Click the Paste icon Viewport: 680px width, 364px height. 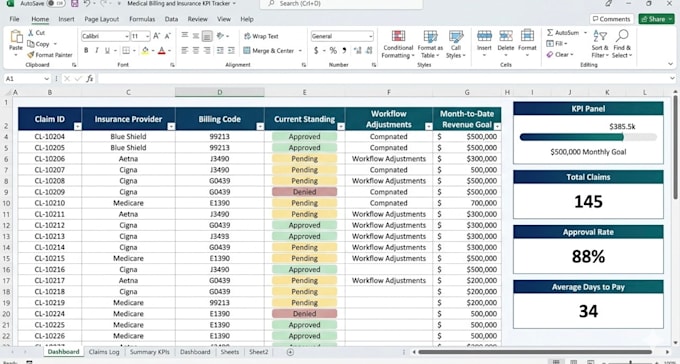coord(16,37)
